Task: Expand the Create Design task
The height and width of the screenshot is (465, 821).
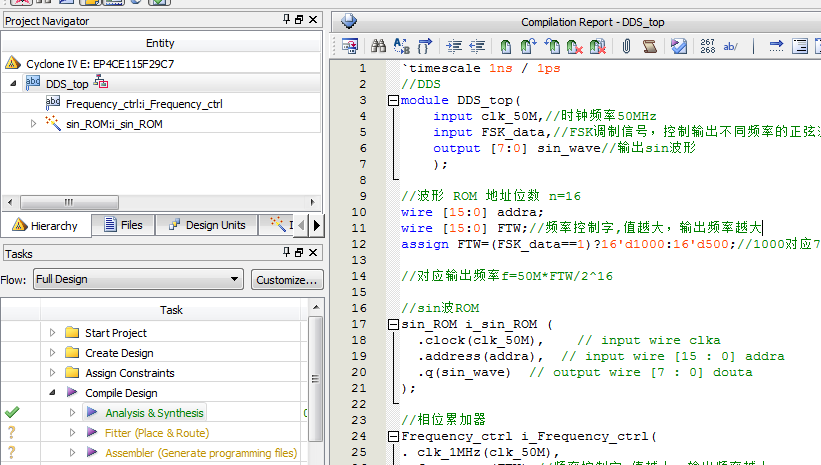Action: 52,352
